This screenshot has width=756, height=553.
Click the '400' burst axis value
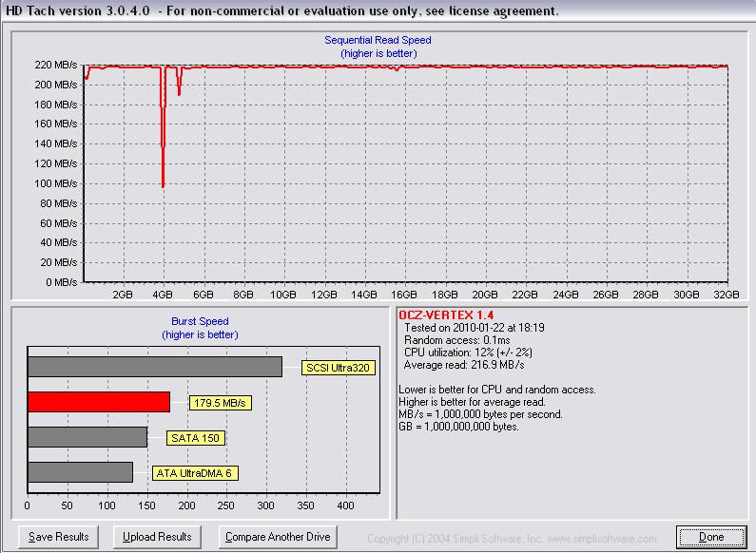pos(345,505)
